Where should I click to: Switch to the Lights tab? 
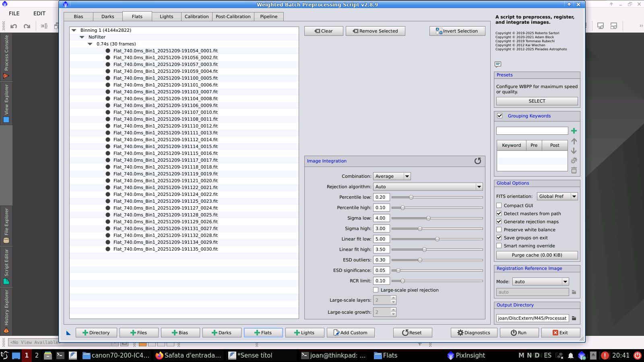coord(166,16)
